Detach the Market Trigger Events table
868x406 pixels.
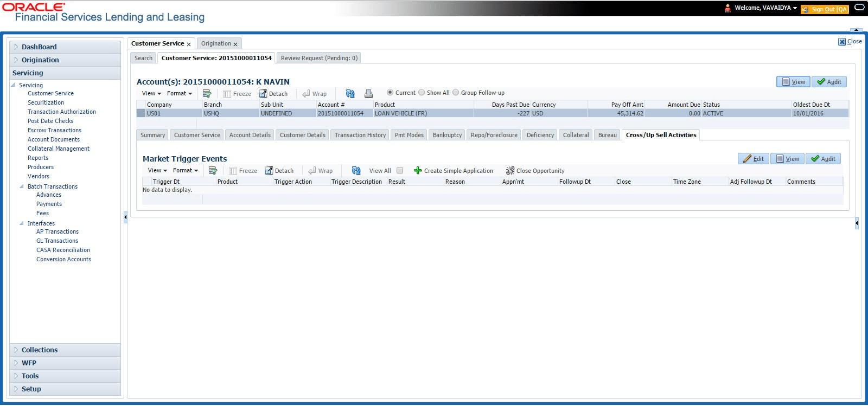point(279,171)
